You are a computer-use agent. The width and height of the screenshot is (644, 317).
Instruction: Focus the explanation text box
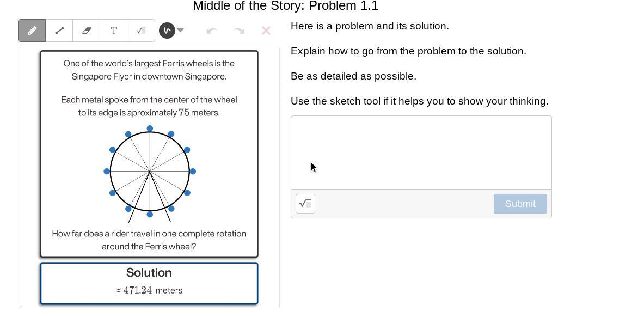coord(421,153)
